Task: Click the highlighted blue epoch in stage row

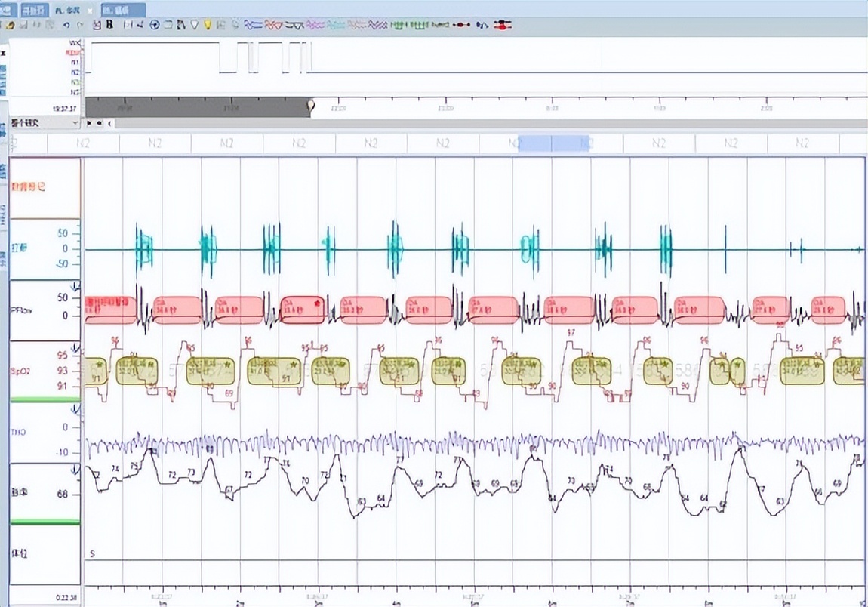Action: (553, 143)
